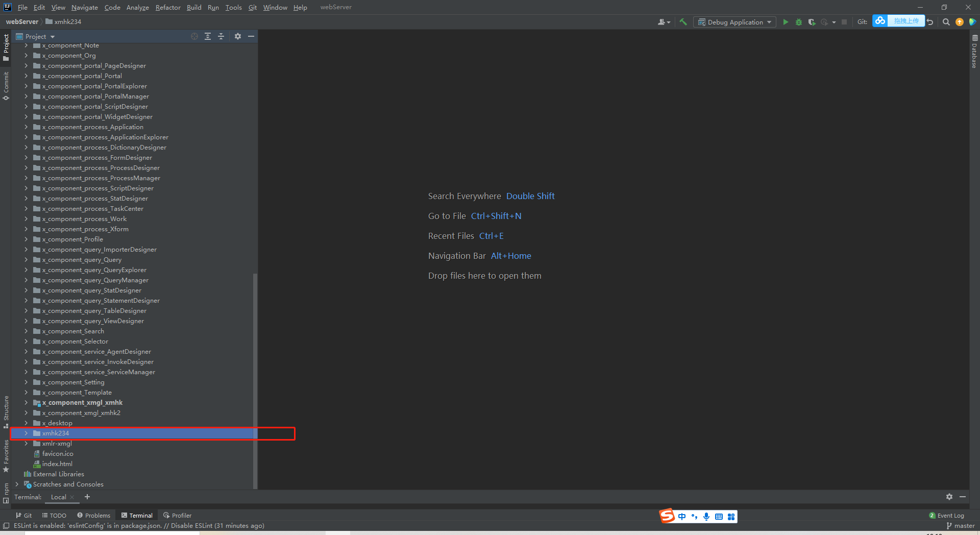Viewport: 980px width, 535px height.
Task: Open Search Everywhere magnifier icon
Action: click(946, 22)
